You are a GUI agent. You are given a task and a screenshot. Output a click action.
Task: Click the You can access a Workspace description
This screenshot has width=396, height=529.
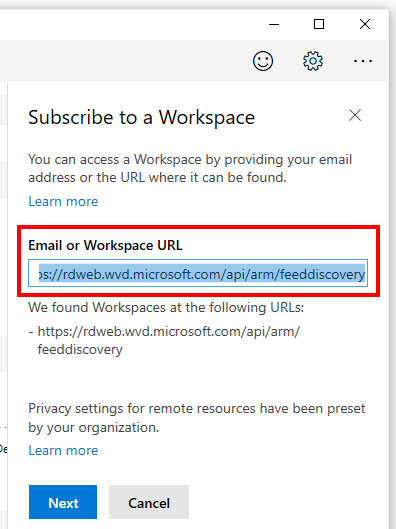tap(190, 168)
